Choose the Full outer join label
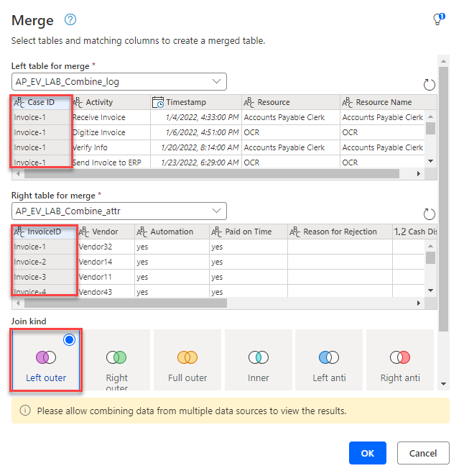Viewport: 464px width, 476px height. (187, 378)
